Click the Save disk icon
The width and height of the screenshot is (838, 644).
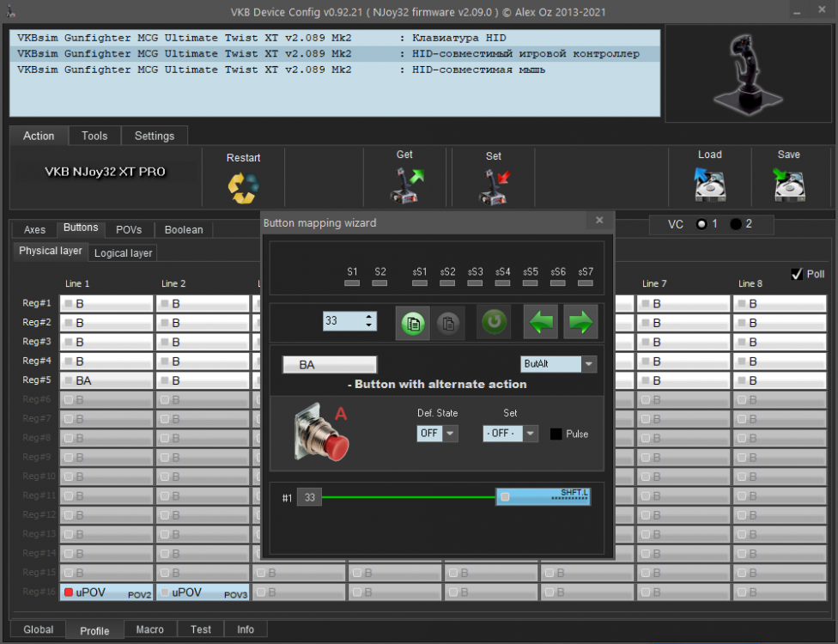[788, 185]
